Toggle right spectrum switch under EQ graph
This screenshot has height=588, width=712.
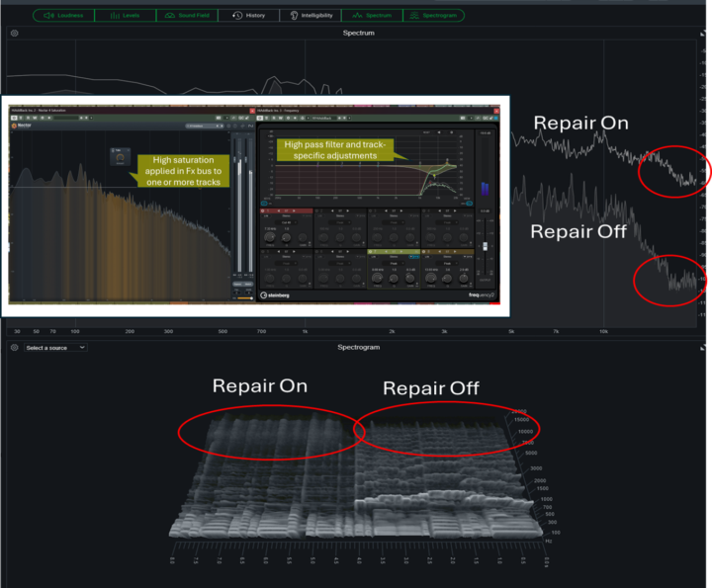click(469, 204)
